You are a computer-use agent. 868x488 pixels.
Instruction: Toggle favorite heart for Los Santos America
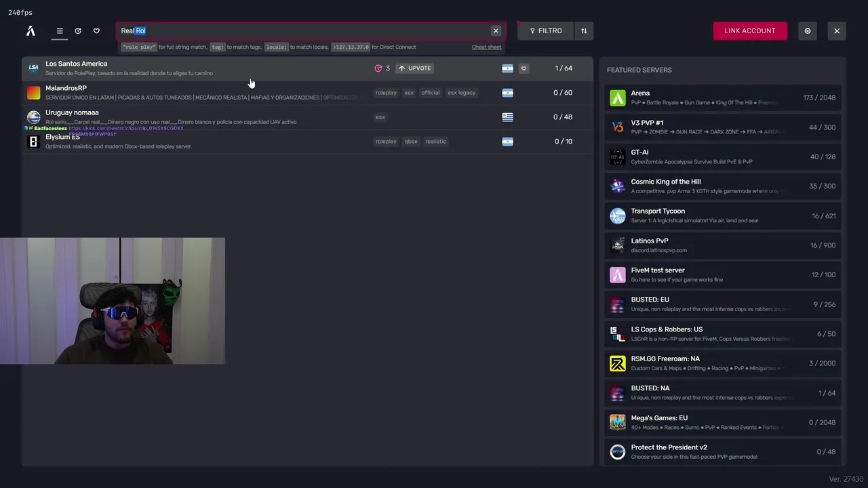point(524,68)
